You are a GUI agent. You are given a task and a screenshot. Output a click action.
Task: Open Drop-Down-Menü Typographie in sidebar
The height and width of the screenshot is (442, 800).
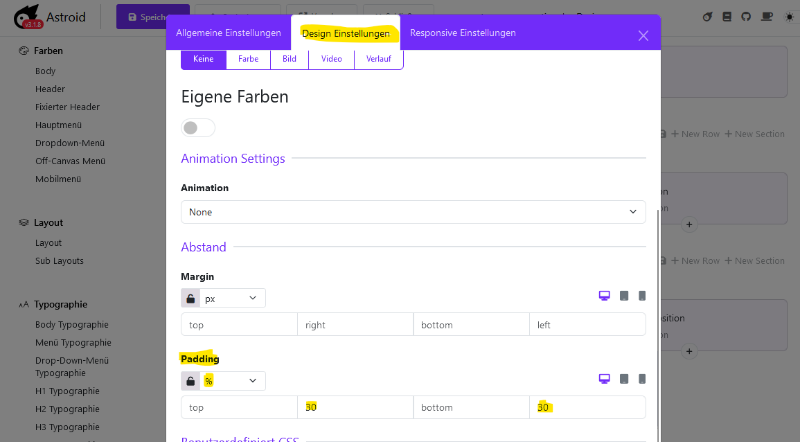(x=72, y=366)
